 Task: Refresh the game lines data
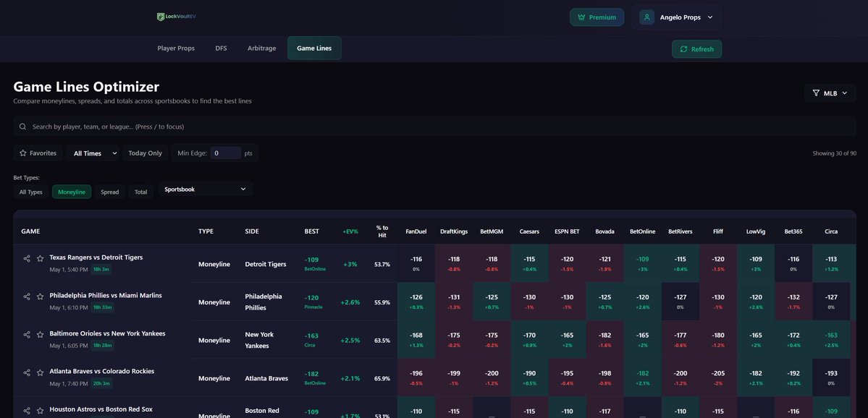[x=697, y=49]
